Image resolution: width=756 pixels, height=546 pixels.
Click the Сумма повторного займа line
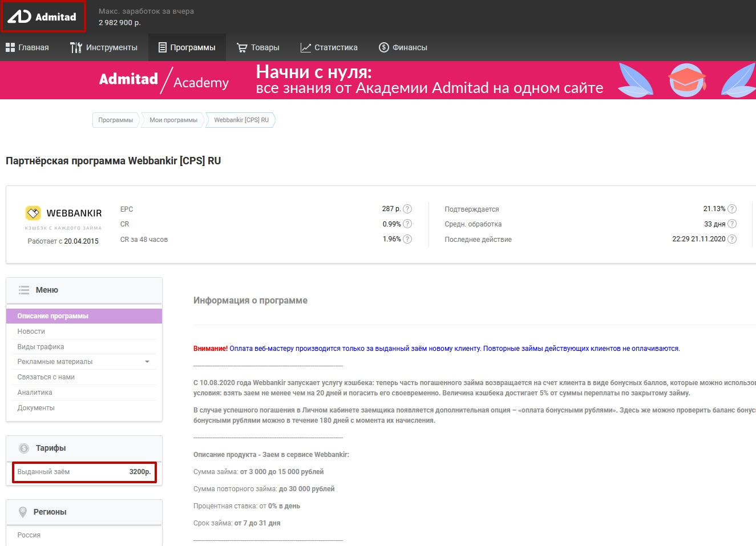pos(264,489)
